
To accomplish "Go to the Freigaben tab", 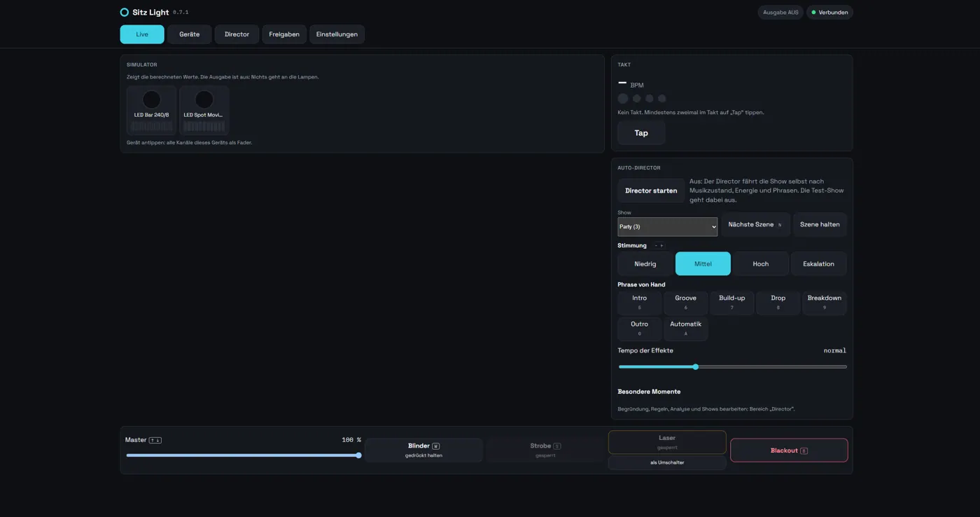I will [284, 34].
